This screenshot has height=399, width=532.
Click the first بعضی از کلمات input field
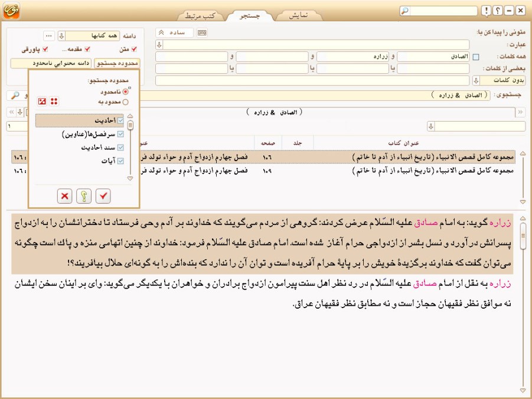pos(433,68)
